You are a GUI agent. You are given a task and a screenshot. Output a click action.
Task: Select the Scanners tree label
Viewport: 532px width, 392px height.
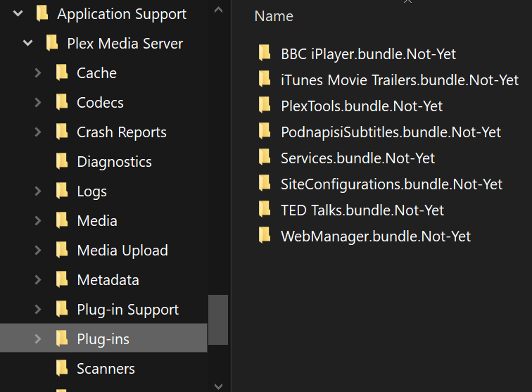tap(106, 369)
